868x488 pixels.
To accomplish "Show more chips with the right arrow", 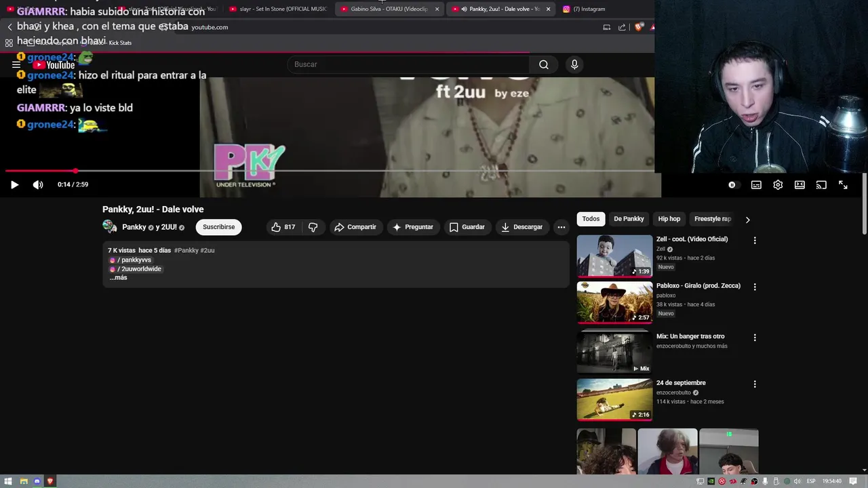I will (x=747, y=220).
